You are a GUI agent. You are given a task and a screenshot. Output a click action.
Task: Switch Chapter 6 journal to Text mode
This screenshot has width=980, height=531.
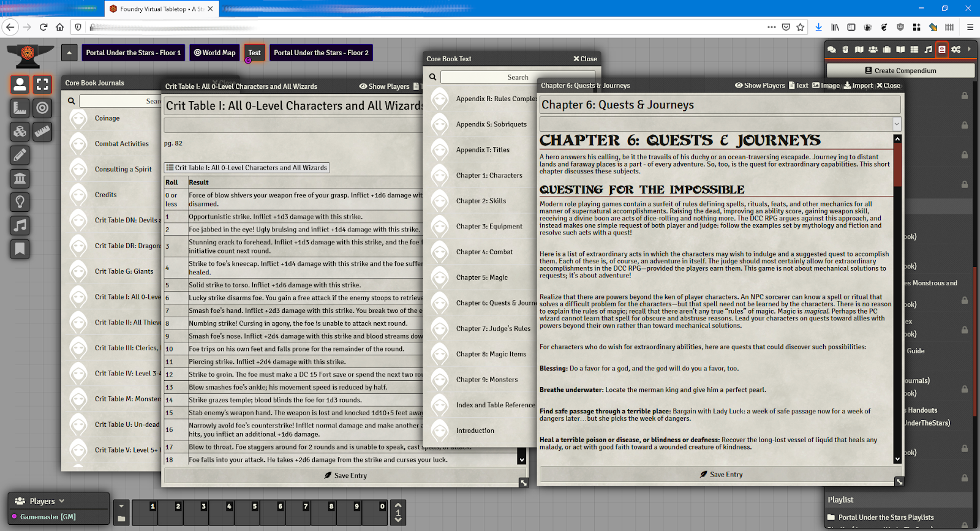click(x=799, y=86)
